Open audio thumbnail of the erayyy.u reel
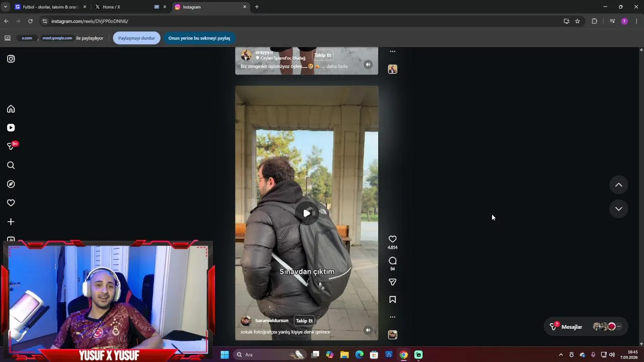 coord(392,69)
